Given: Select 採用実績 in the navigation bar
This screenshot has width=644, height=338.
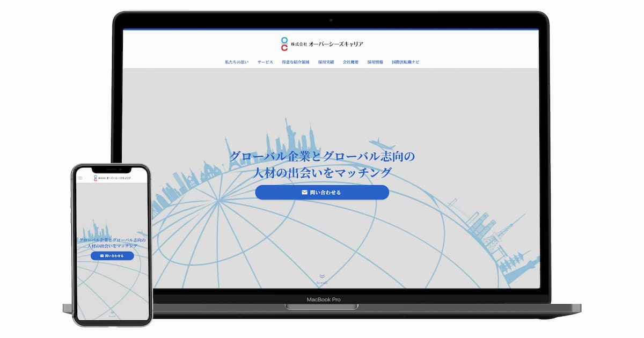Looking at the screenshot, I should [x=326, y=61].
